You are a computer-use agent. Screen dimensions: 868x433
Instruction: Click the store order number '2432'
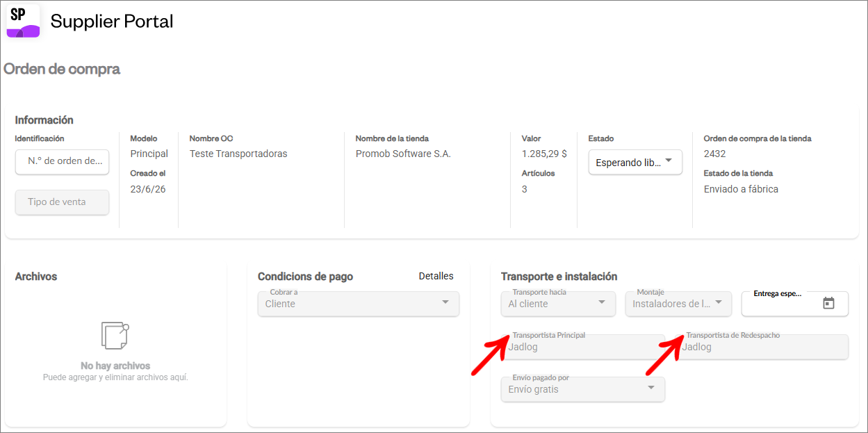pyautogui.click(x=714, y=154)
